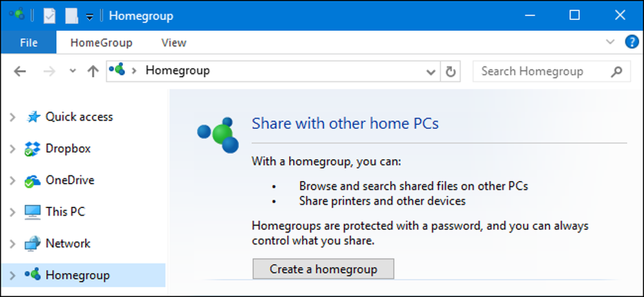Screen dimensions: 644x297
Task: Click the search magnifier icon
Action: coord(616,72)
